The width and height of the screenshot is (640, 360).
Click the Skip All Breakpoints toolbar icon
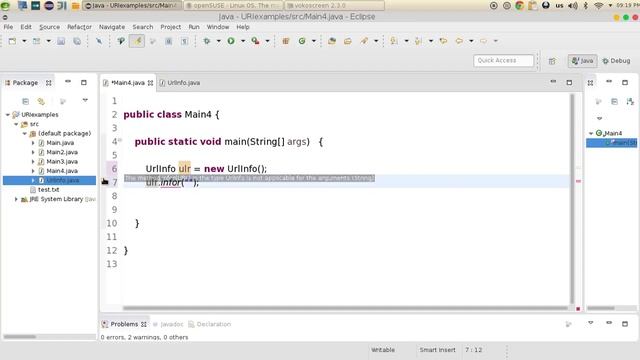click(99, 41)
